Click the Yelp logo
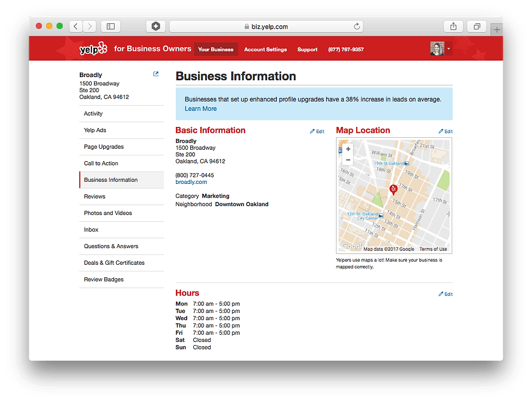This screenshot has height=402, width=532. [93, 49]
